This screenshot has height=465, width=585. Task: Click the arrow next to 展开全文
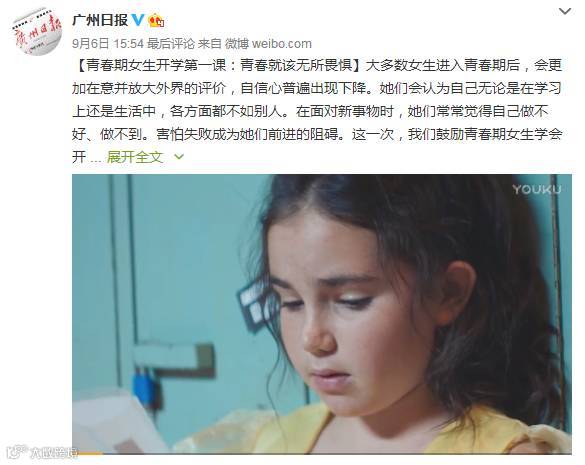[179, 157]
